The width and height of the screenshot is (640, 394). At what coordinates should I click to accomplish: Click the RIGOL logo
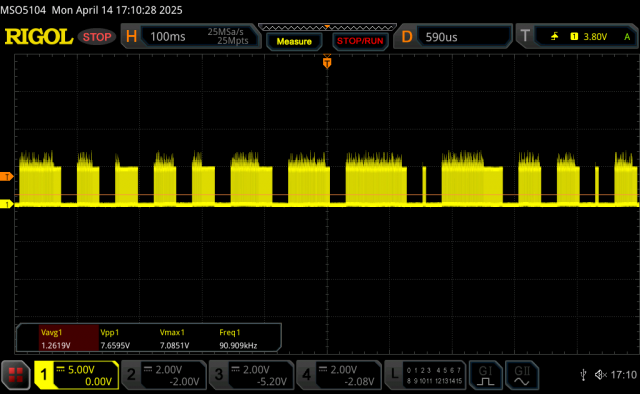[x=39, y=37]
